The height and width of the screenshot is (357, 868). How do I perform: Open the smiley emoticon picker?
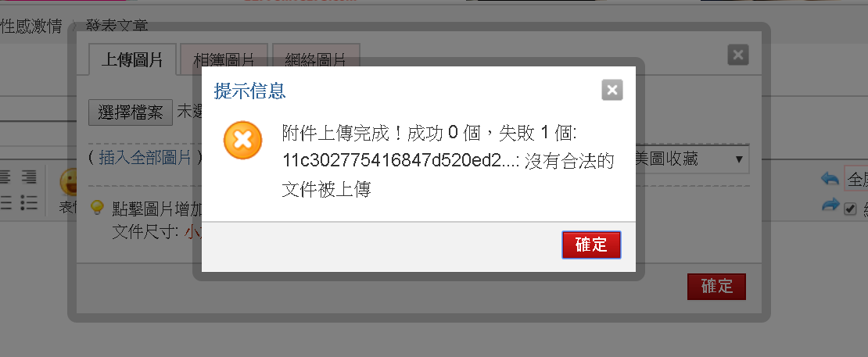[70, 182]
